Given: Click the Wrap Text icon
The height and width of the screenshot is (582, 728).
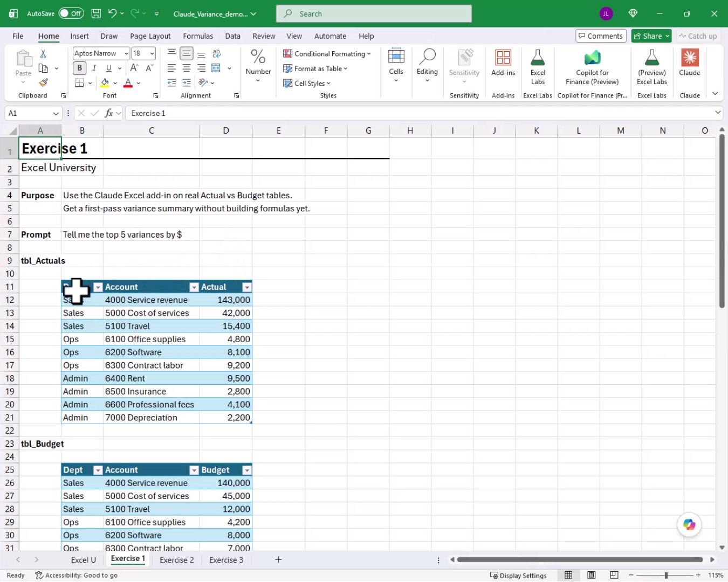Looking at the screenshot, I should (217, 53).
